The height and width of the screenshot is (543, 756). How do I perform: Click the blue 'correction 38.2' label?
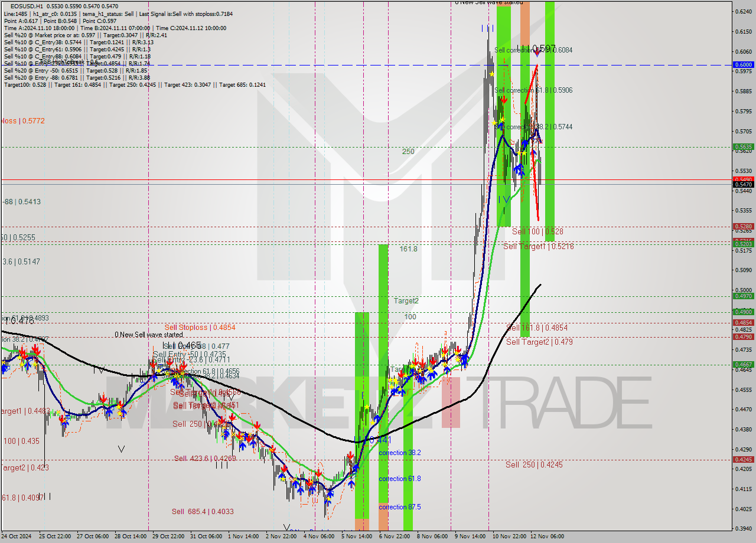(400, 453)
